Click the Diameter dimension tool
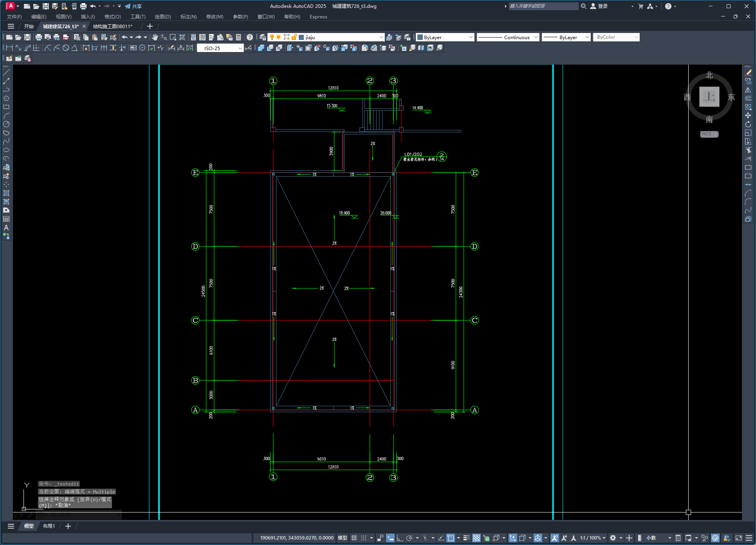Screen dimensions: 756x545 click(x=66, y=48)
